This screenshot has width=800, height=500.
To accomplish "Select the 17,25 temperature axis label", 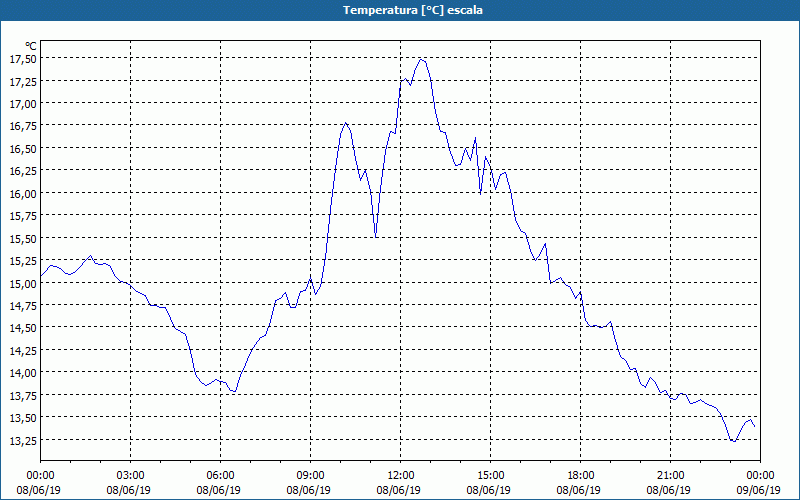I will tap(23, 81).
